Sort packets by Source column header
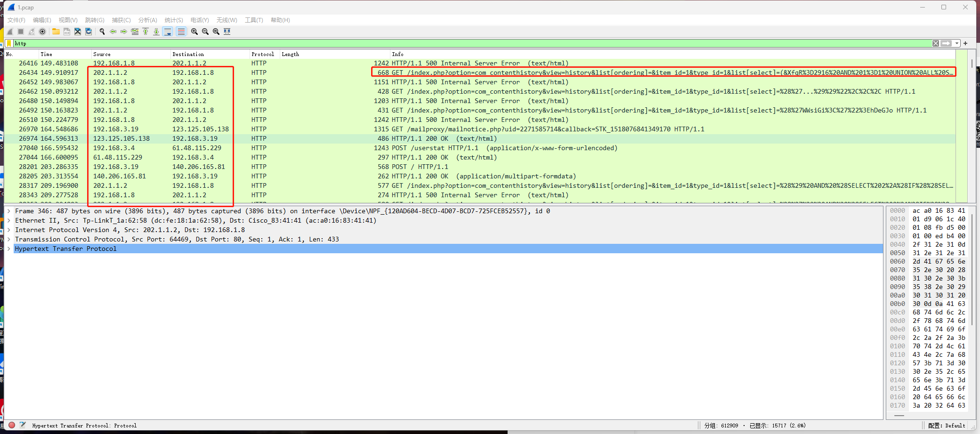The width and height of the screenshot is (980, 434). click(x=131, y=54)
